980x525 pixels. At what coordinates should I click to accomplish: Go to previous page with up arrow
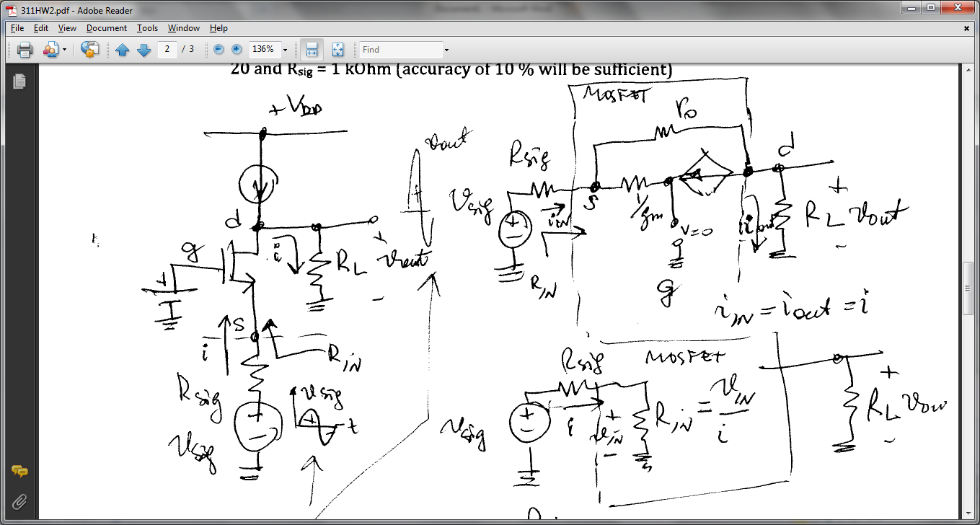click(x=123, y=50)
